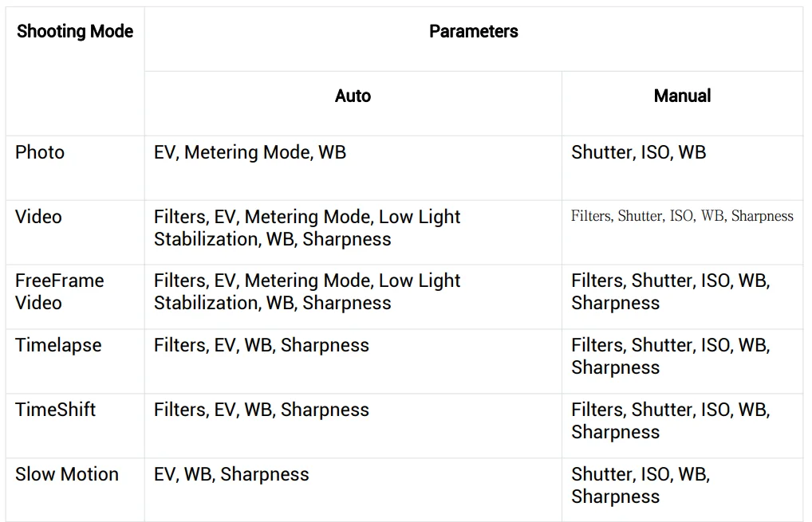The width and height of the screenshot is (812, 522).
Task: Select the "Timelapse" row label
Action: [x=58, y=346]
